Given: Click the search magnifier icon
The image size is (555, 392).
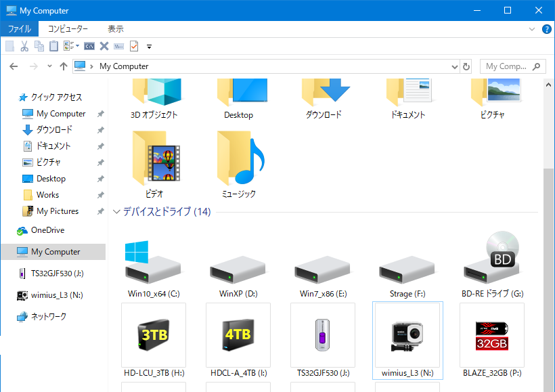Looking at the screenshot, I should tap(537, 66).
